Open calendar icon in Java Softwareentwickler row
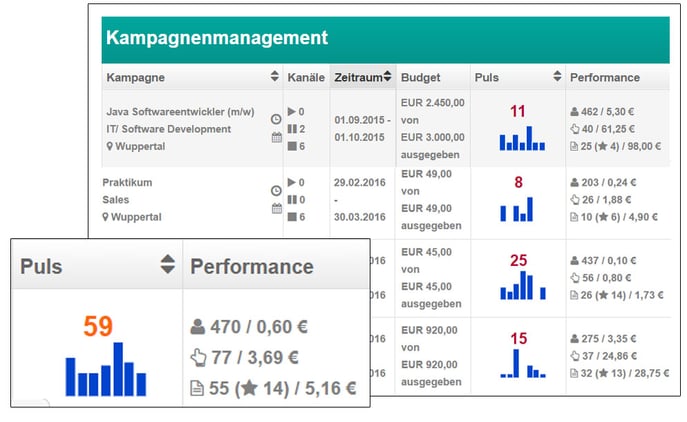The image size is (687, 422). [276, 138]
